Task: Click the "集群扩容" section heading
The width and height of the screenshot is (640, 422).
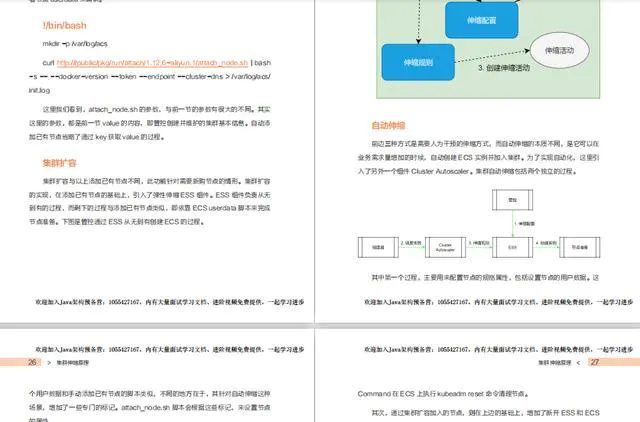Action: point(60,163)
